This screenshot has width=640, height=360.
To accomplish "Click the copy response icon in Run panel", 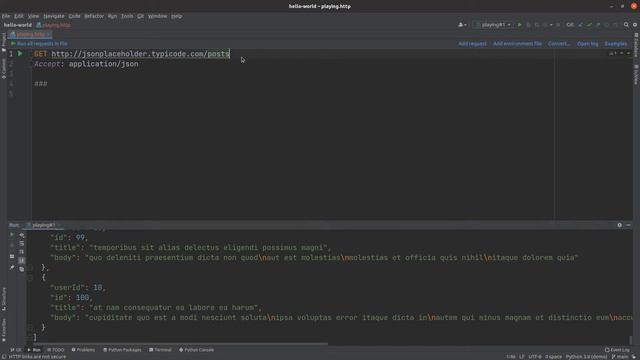I will pyautogui.click(x=22, y=269).
